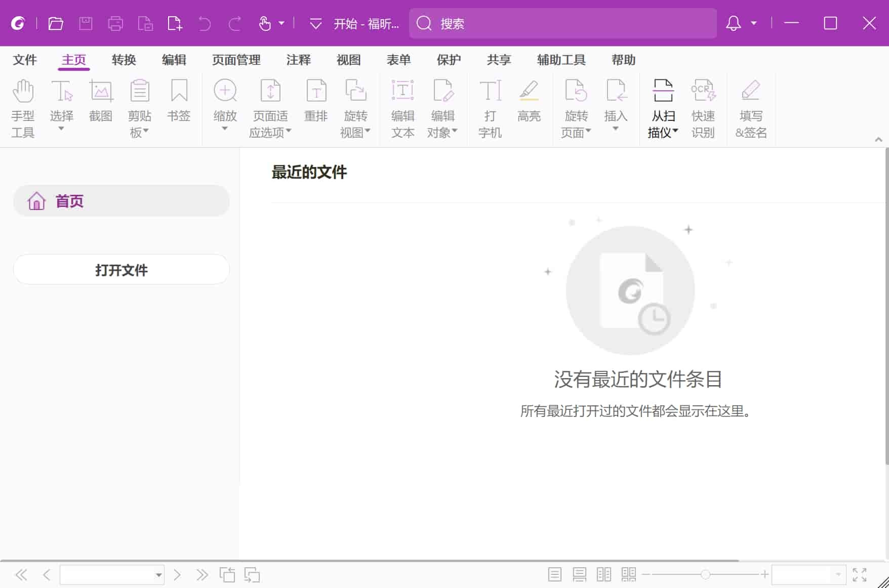Toggle single page view in status bar

[x=554, y=574]
